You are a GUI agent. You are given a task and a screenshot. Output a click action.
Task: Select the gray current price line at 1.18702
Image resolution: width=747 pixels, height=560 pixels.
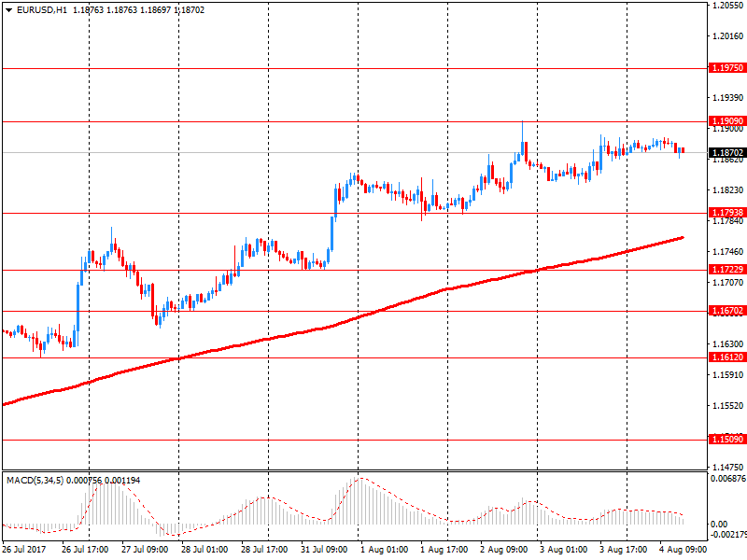pyautogui.click(x=355, y=153)
